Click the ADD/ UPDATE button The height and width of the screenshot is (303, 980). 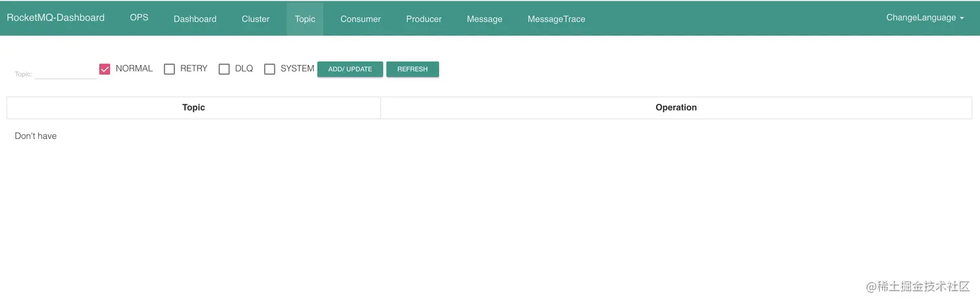350,69
